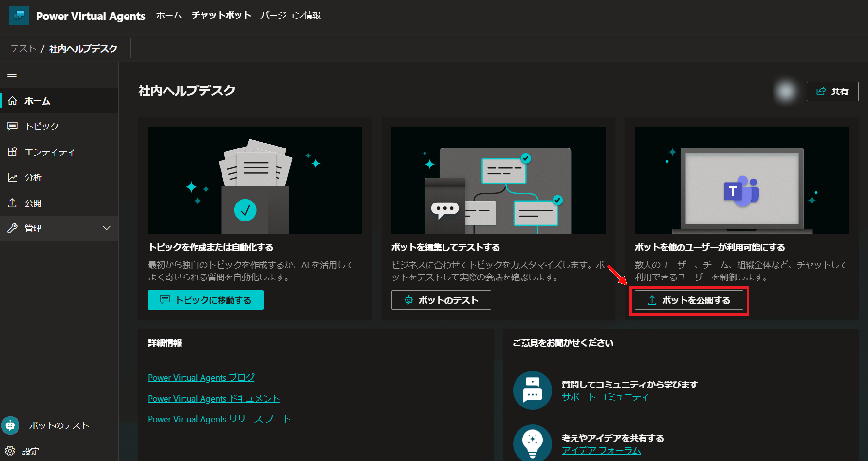The width and height of the screenshot is (868, 461).
Task: Open the チャットボット top menu item
Action: pos(221,16)
